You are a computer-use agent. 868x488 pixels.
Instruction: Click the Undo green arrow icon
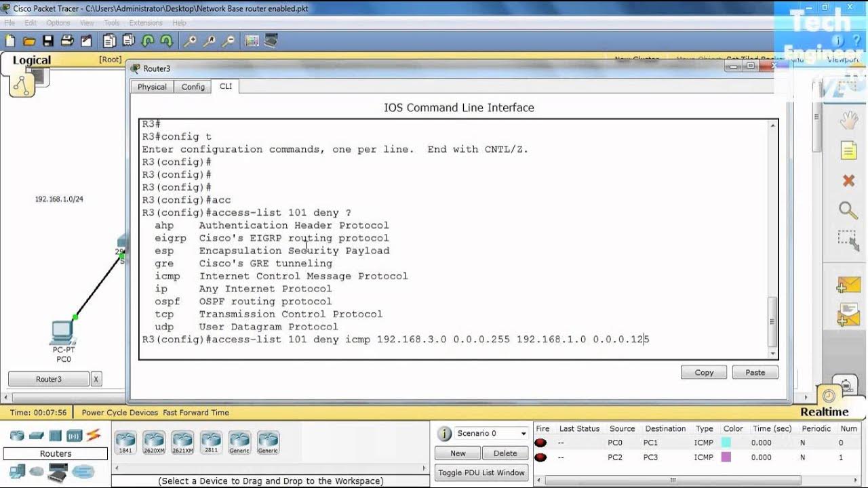pos(148,41)
